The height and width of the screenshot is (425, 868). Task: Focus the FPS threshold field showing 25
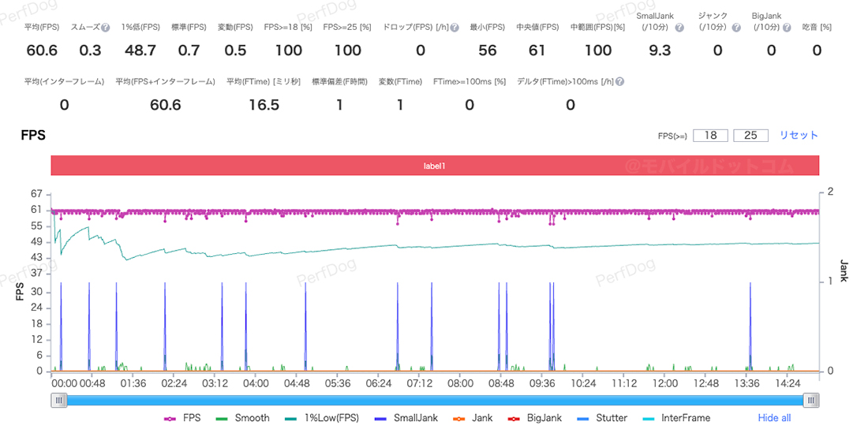(750, 136)
